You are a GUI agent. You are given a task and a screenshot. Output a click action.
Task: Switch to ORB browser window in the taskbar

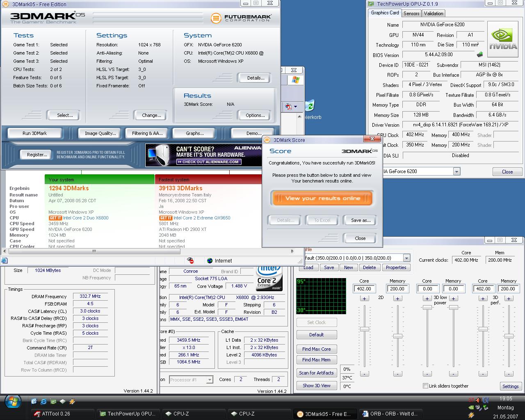click(390, 414)
